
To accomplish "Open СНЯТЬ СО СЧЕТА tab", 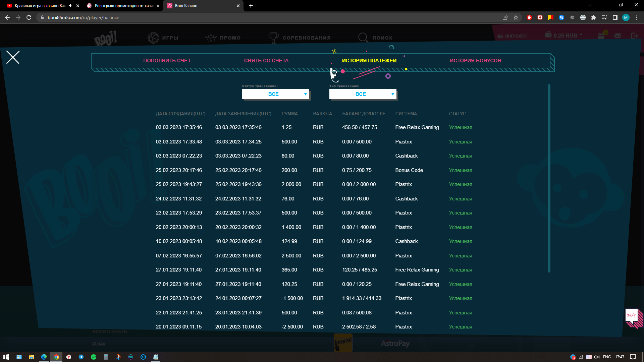I will (266, 61).
